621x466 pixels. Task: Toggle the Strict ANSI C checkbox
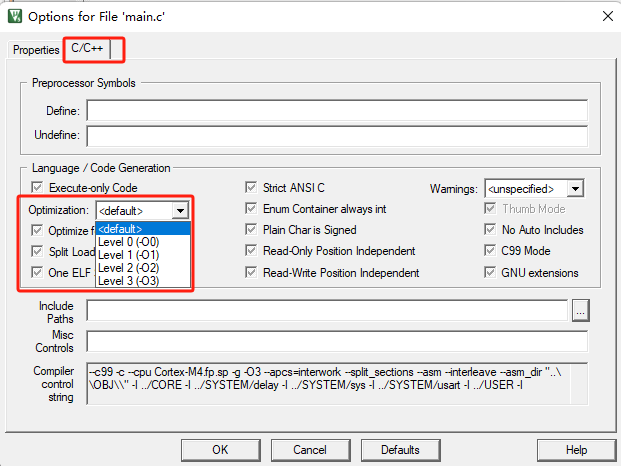(253, 188)
